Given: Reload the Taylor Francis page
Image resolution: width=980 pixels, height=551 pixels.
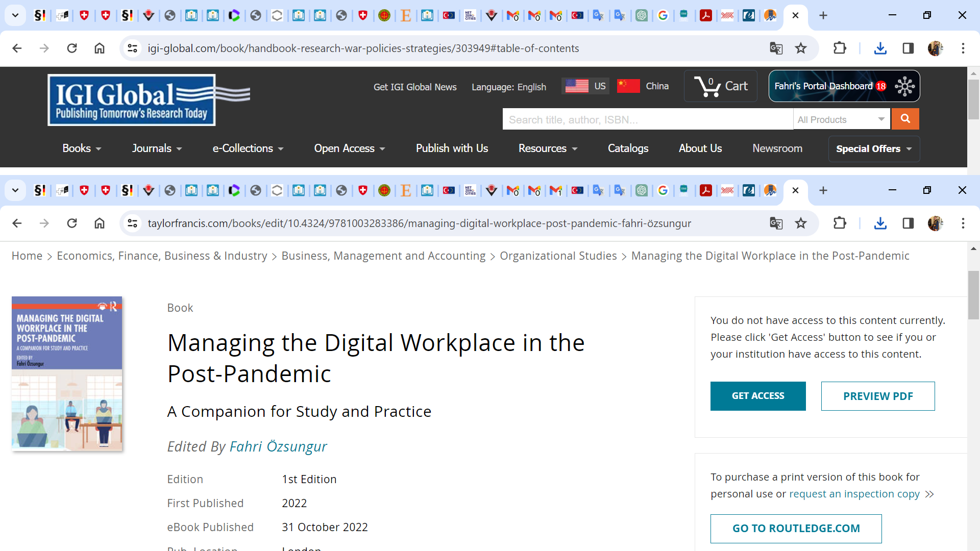Looking at the screenshot, I should click(72, 223).
